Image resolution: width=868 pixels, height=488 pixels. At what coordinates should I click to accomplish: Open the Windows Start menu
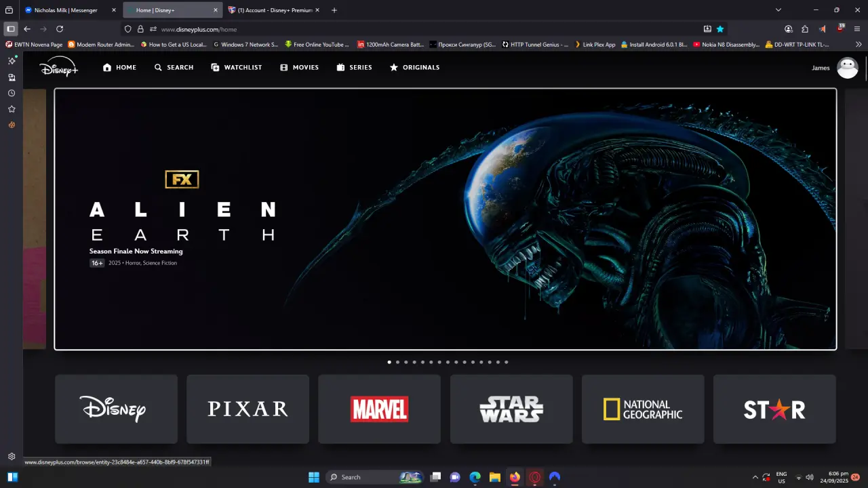(314, 477)
